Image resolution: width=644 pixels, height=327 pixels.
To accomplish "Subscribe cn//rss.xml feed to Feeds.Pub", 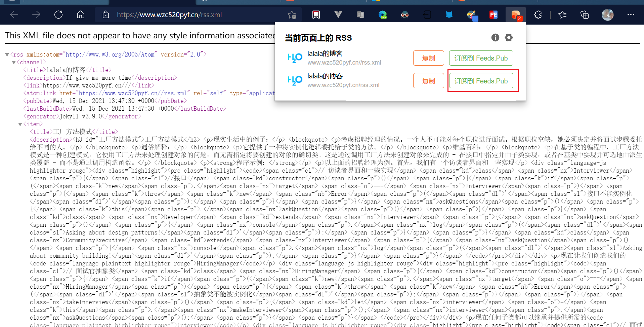I will point(481,58).
